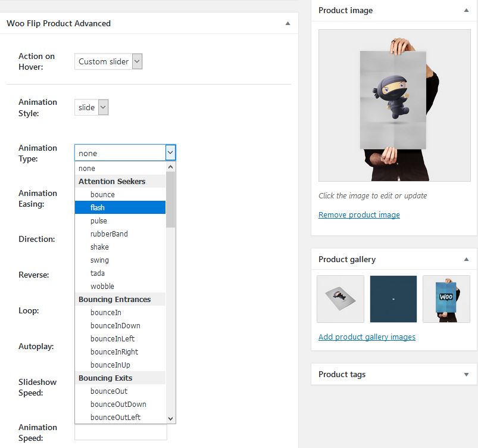This screenshot has width=478, height=448.
Task: Collapse the Woo Flip Product Advanced panel
Action: (x=288, y=23)
